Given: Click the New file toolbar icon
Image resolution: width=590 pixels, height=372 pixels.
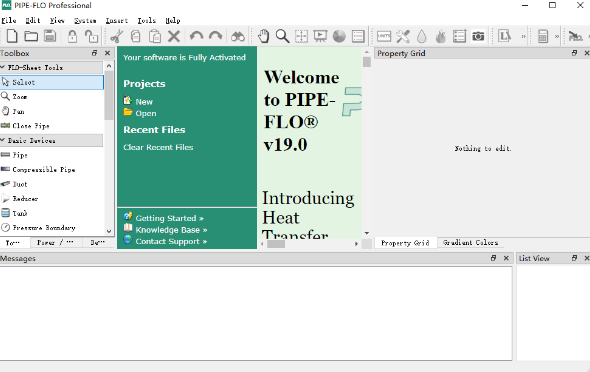Looking at the screenshot, I should click(12, 36).
